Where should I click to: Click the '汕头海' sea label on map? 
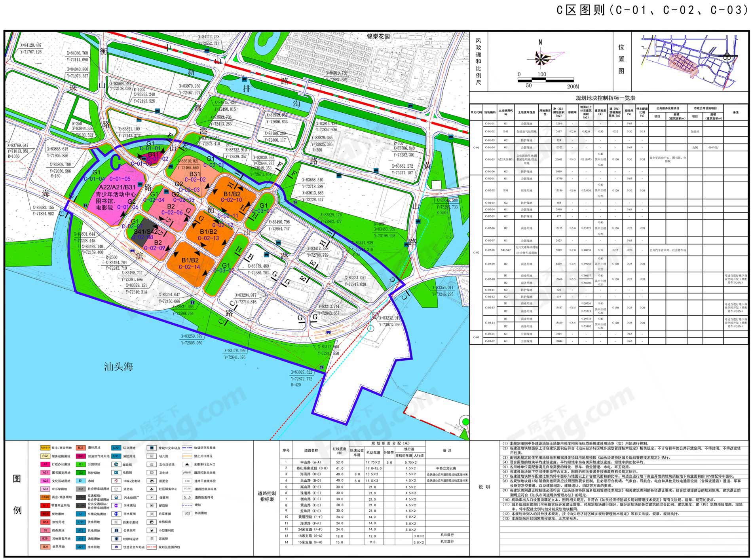pos(119,367)
